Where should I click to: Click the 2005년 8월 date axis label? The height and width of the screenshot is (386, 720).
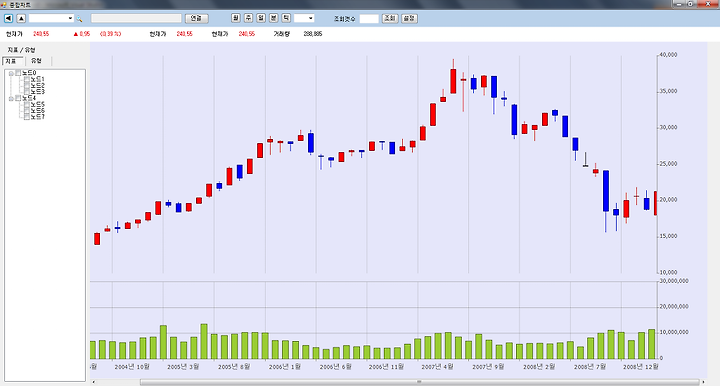234,367
